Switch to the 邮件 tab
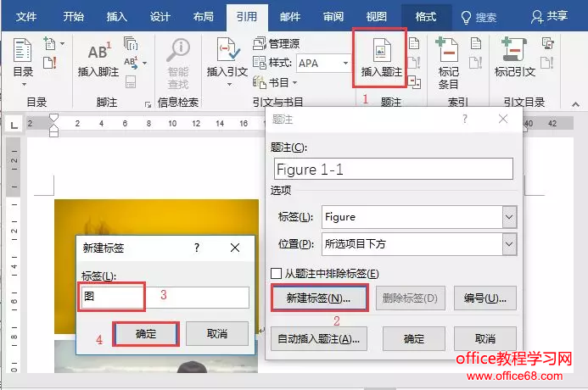Image resolution: width=588 pixels, height=390 pixels. pos(290,17)
